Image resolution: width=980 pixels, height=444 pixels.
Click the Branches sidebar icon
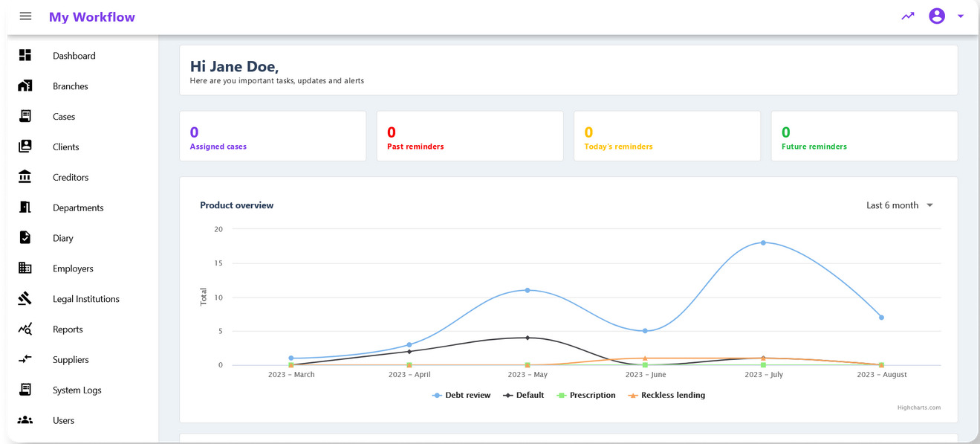pos(25,86)
